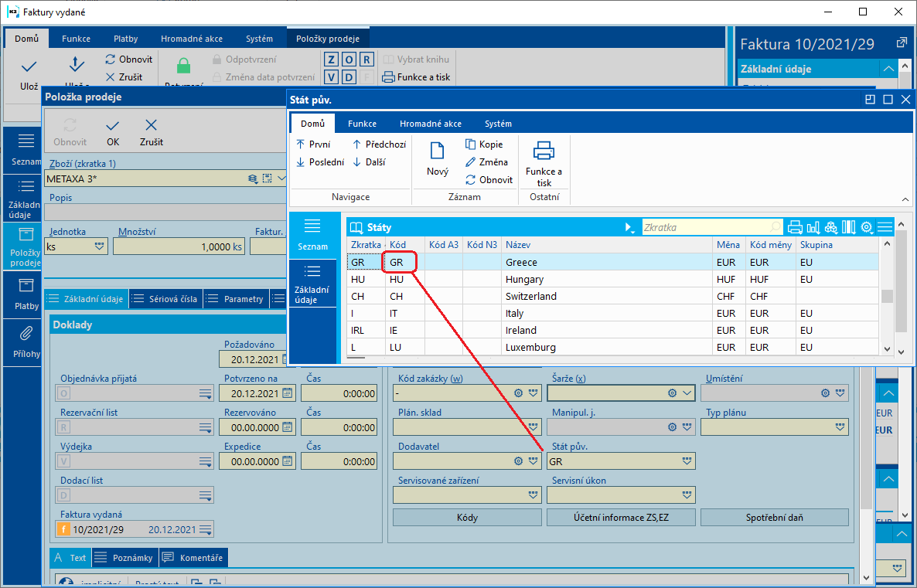
Task: Switch to Systém tab in Stát pův.
Action: 498,124
